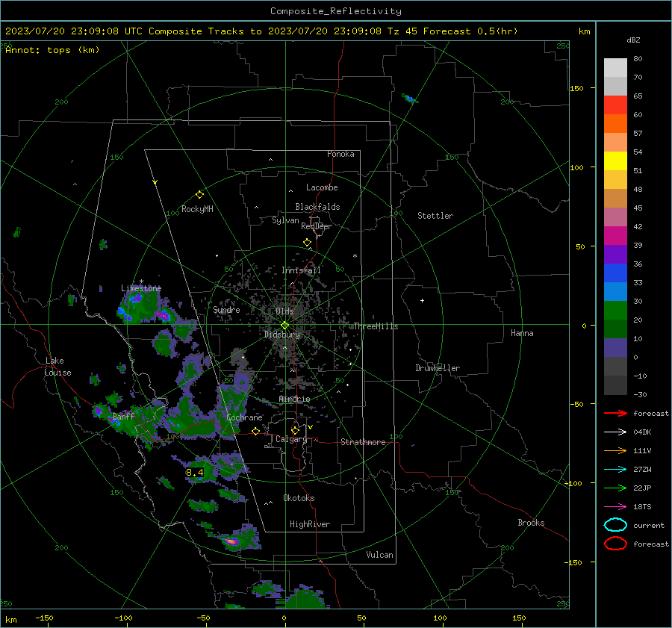Click the Lake Louise label
The image size is (672, 628).
click(x=57, y=367)
